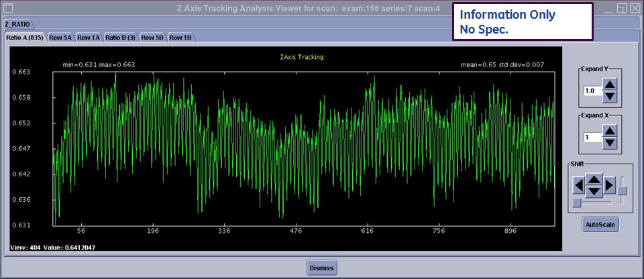Dismiss the tracking analysis viewer
This screenshot has height=279, width=644.
(321, 268)
